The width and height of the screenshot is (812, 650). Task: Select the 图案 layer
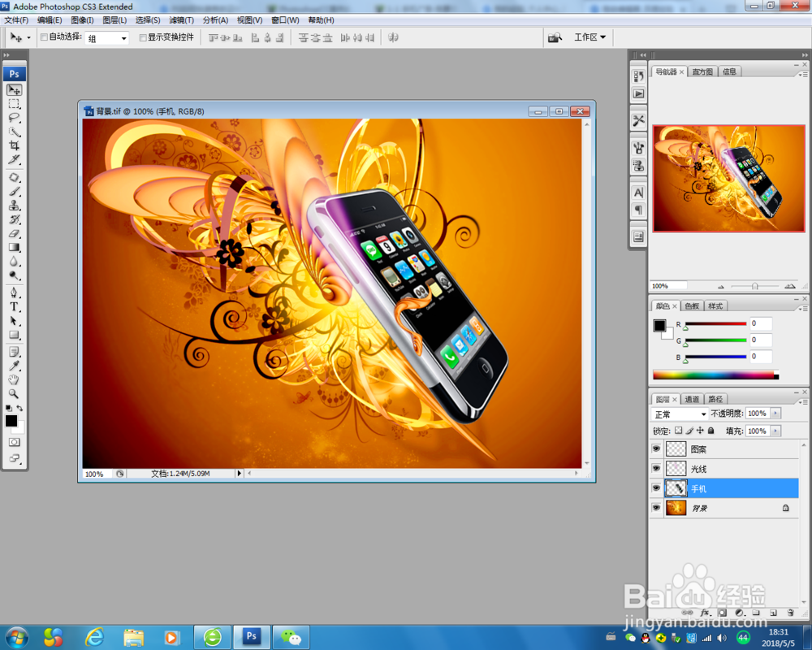732,448
